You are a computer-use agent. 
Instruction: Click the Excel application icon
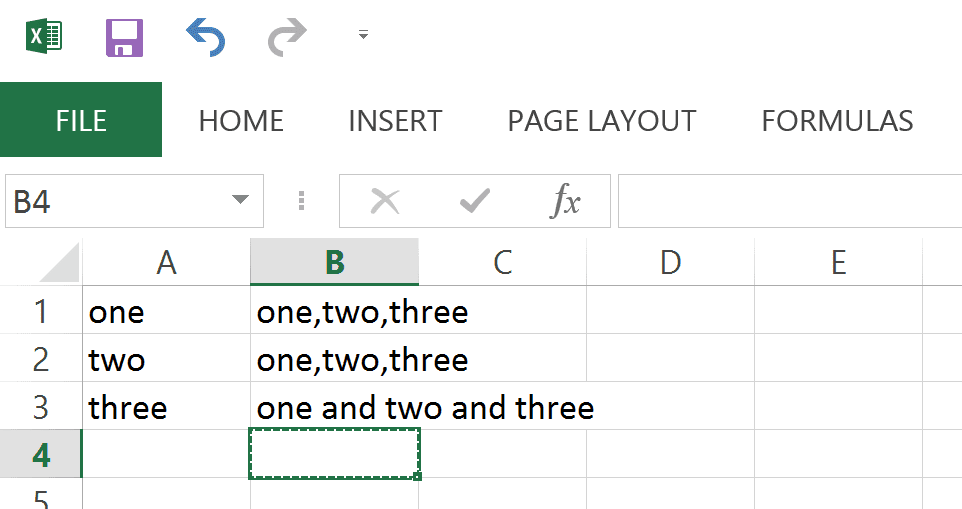pyautogui.click(x=44, y=36)
